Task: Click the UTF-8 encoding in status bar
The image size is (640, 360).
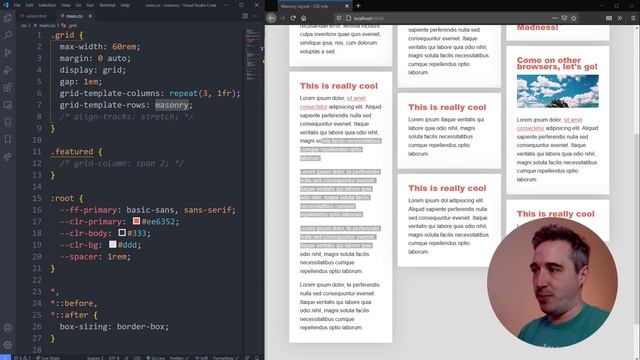Action: click(x=114, y=358)
